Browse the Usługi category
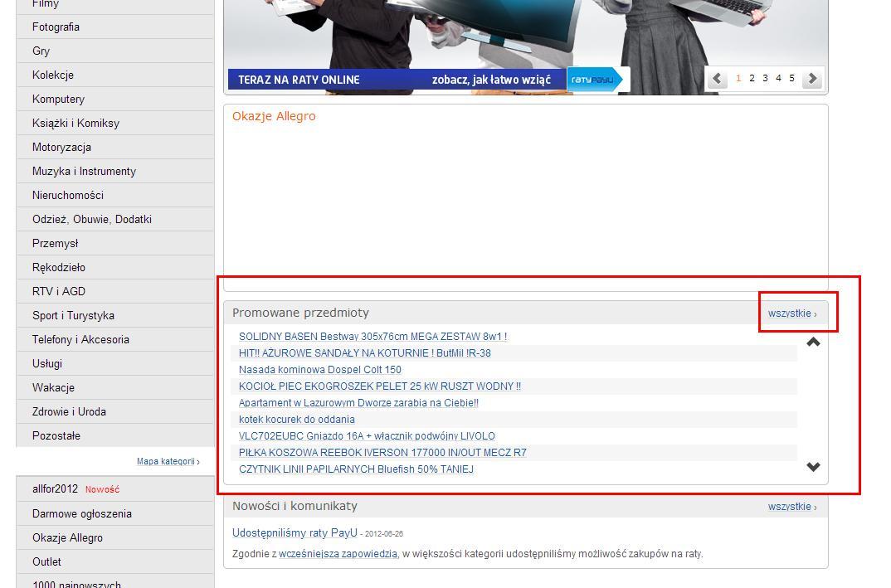Viewport: 891px width, 588px height. pyautogui.click(x=115, y=363)
